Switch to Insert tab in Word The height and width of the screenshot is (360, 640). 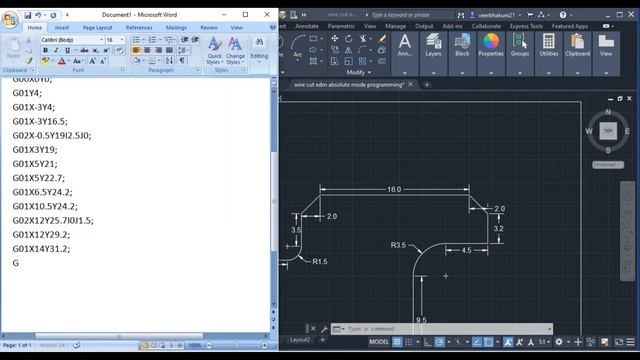pos(62,27)
